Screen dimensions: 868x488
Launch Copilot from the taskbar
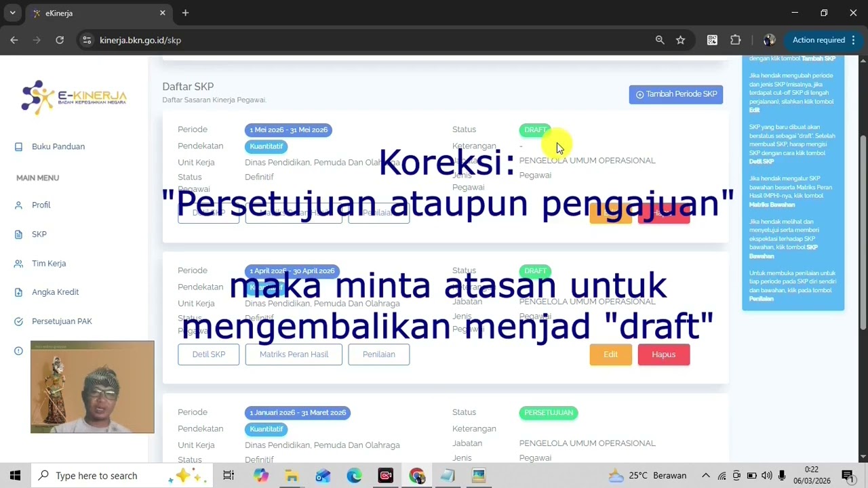[260, 476]
